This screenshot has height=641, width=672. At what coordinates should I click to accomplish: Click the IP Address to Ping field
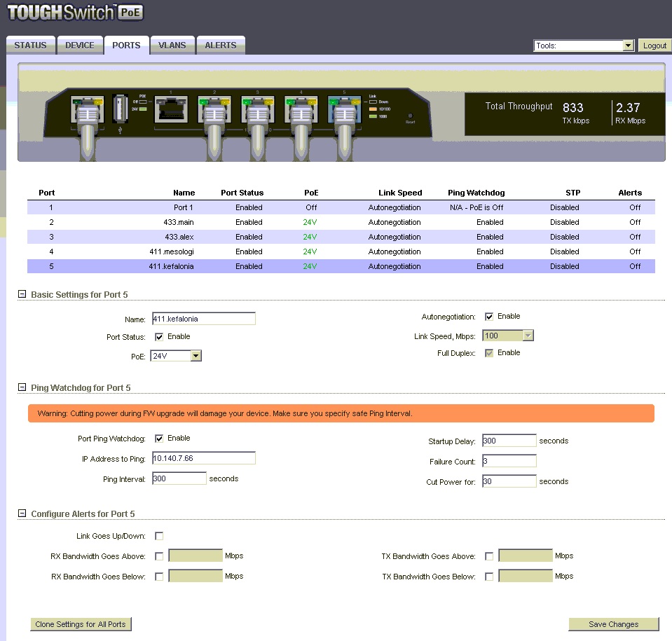point(203,459)
